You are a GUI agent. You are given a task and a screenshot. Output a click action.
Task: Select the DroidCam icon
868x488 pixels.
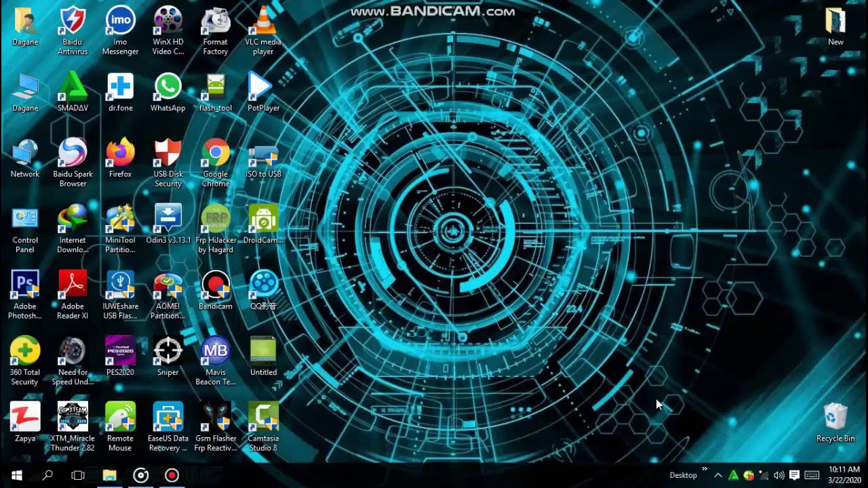(x=263, y=224)
